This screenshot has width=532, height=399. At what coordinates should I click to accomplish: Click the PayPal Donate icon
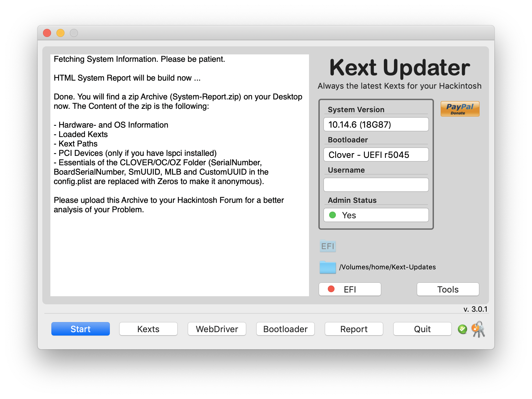click(x=460, y=109)
